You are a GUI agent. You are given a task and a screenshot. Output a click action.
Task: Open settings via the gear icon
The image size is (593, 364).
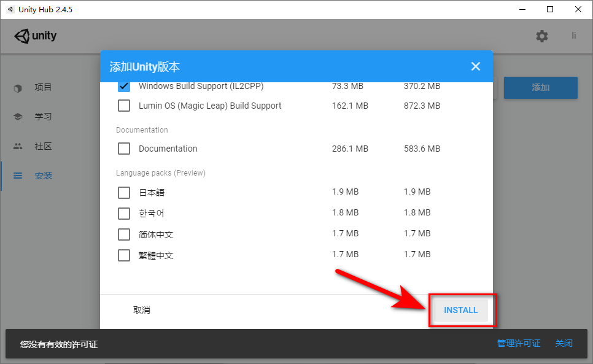542,36
